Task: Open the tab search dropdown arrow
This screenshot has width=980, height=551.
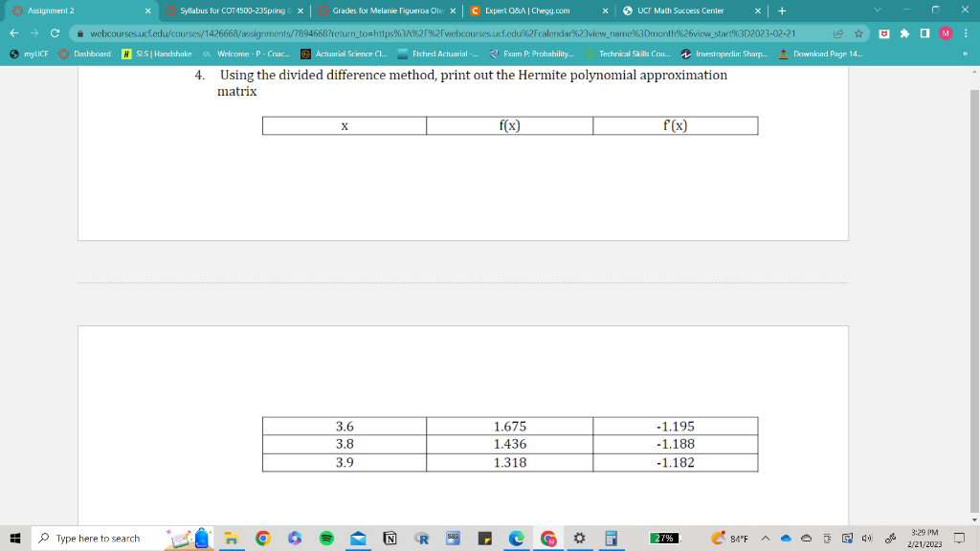Action: point(878,10)
